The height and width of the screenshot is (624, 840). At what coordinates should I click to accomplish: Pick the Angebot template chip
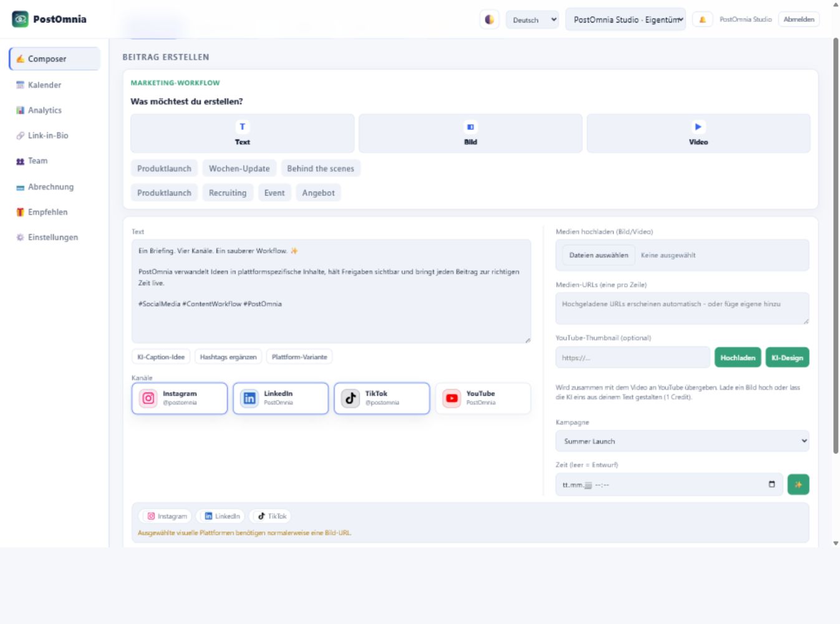(x=319, y=193)
